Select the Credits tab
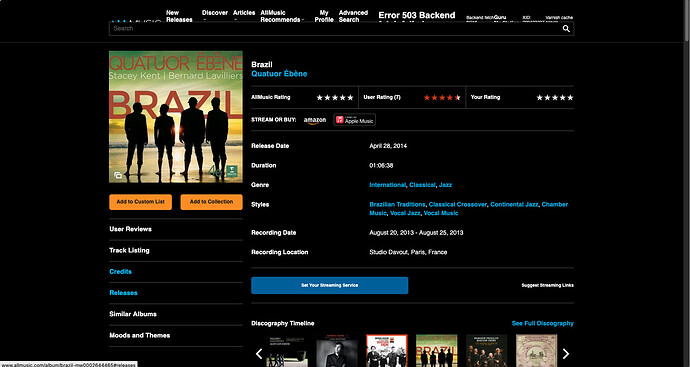 tap(120, 272)
